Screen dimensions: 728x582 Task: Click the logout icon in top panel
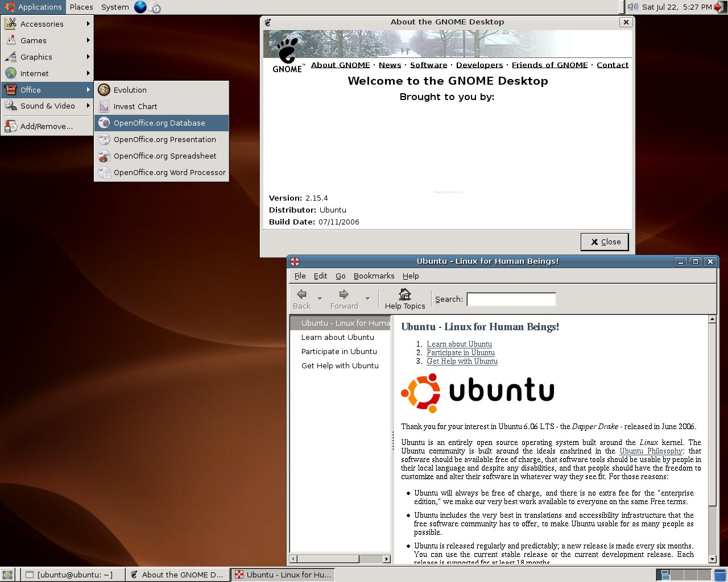pos(721,7)
